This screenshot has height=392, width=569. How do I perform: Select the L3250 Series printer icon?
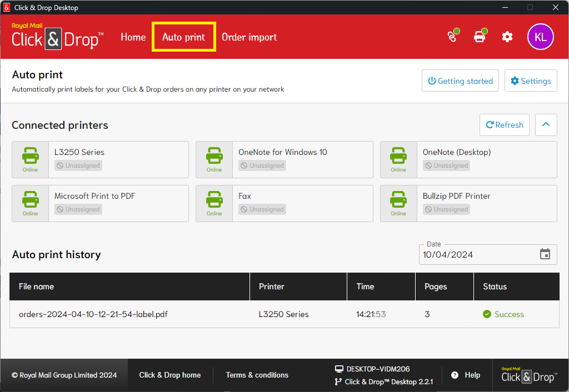coord(30,155)
